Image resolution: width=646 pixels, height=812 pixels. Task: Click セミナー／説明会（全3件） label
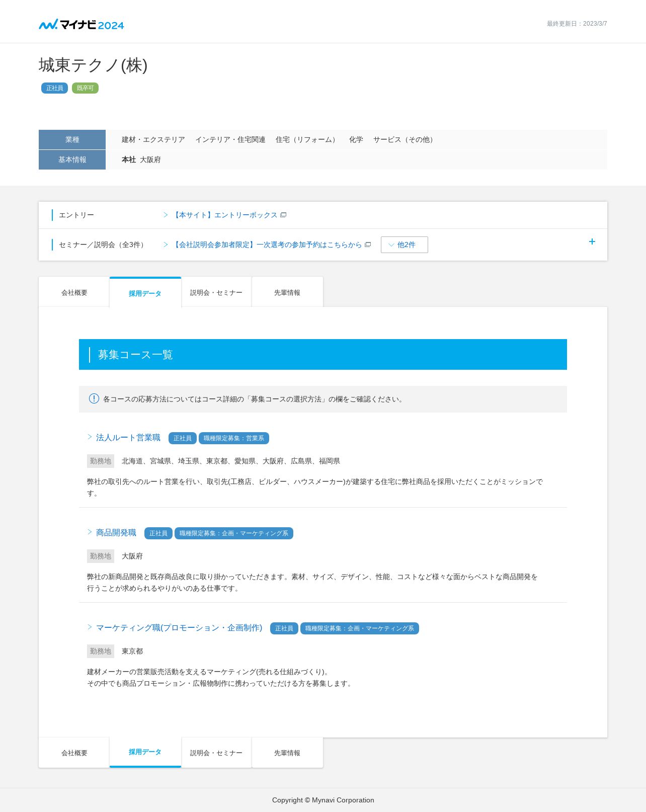pyautogui.click(x=103, y=245)
